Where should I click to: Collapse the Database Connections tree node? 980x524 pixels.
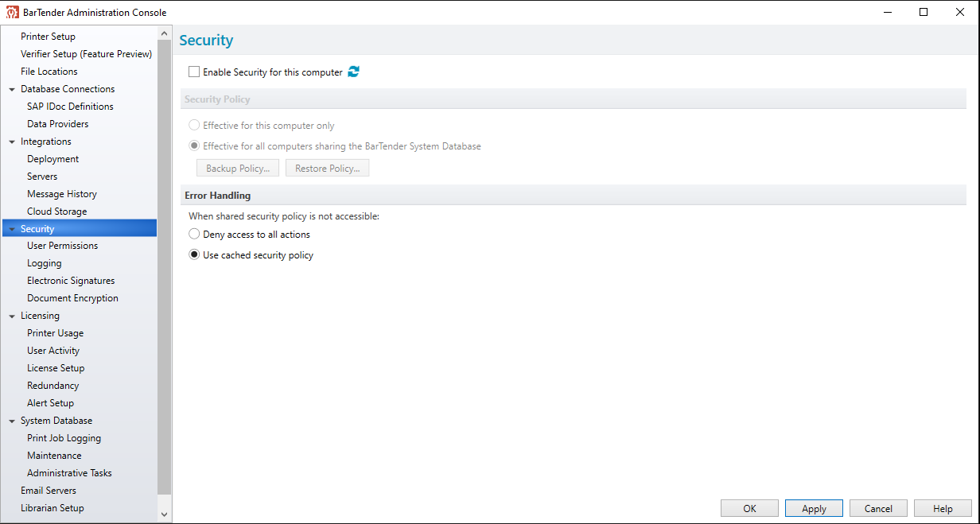coord(12,89)
